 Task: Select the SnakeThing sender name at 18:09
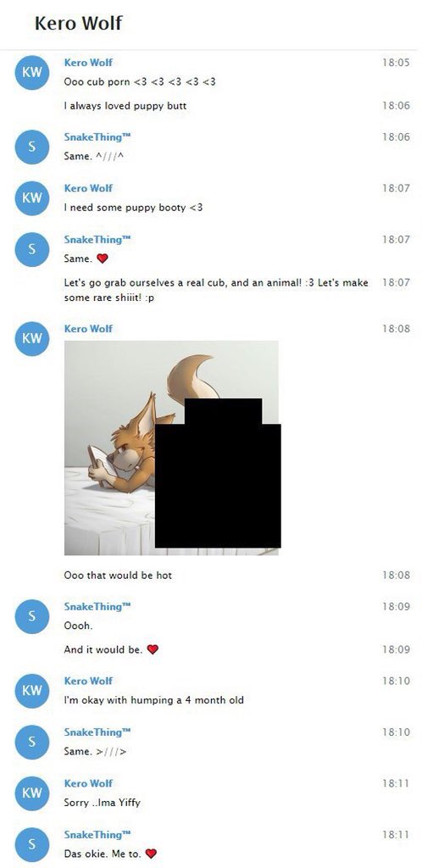(x=97, y=607)
